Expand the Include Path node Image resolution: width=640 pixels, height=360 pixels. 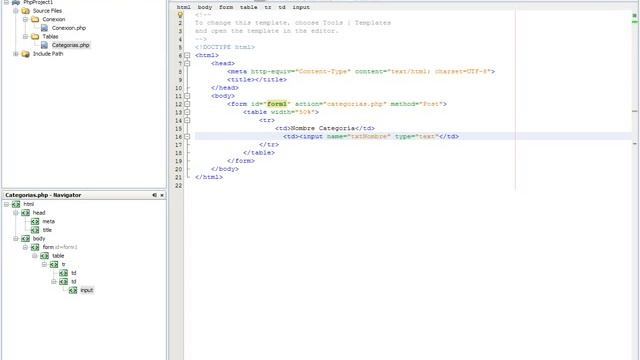pyautogui.click(x=16, y=53)
